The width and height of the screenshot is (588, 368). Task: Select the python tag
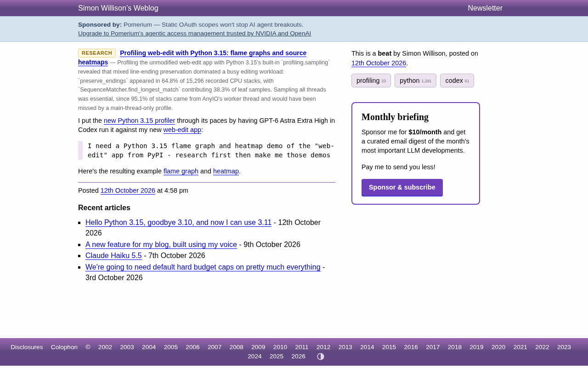click(415, 80)
